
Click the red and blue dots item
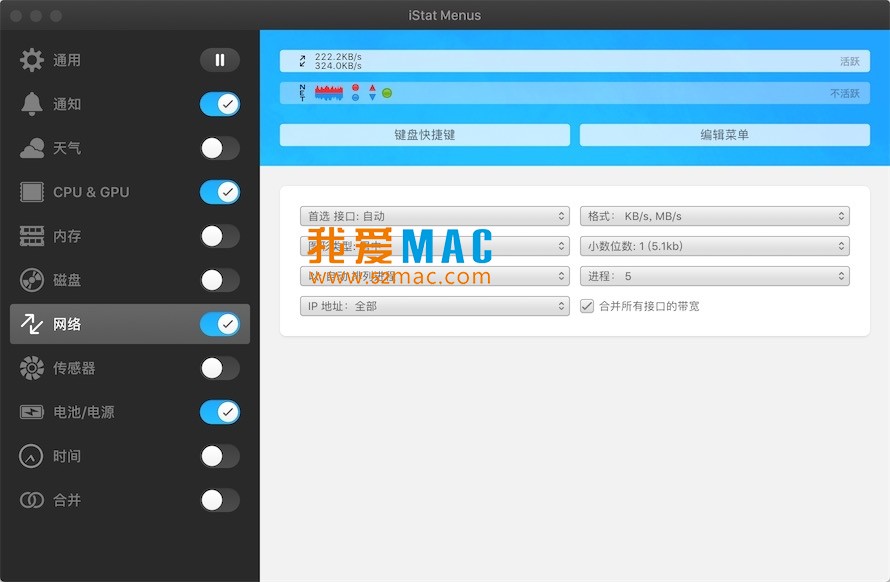[x=355, y=93]
